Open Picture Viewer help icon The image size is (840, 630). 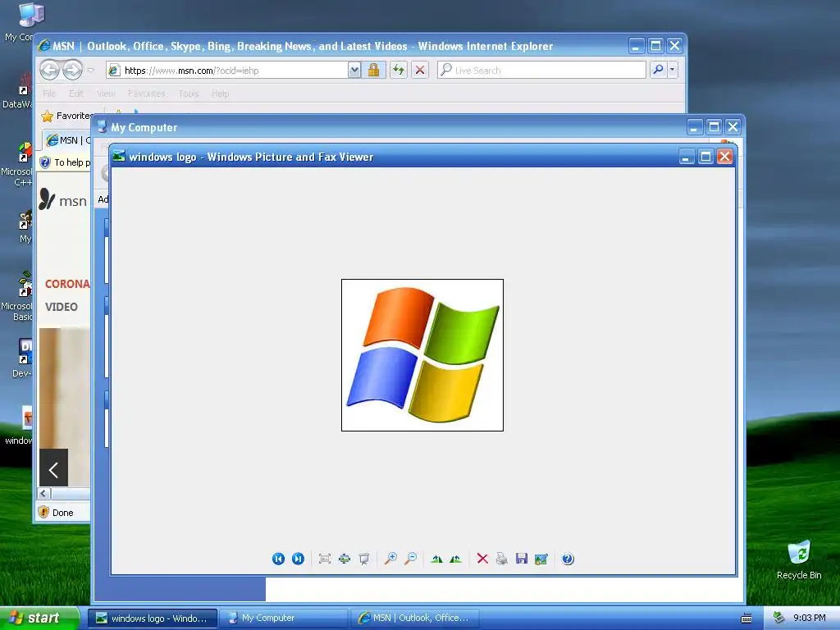568,559
